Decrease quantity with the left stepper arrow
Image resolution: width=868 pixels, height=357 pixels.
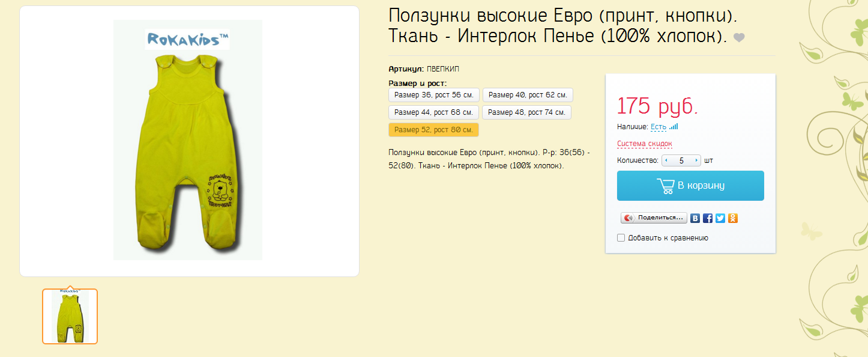[666, 160]
